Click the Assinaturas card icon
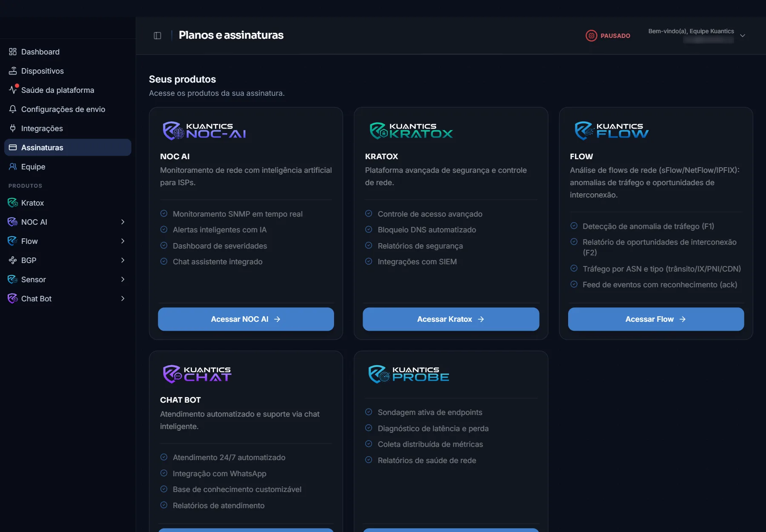 point(13,147)
